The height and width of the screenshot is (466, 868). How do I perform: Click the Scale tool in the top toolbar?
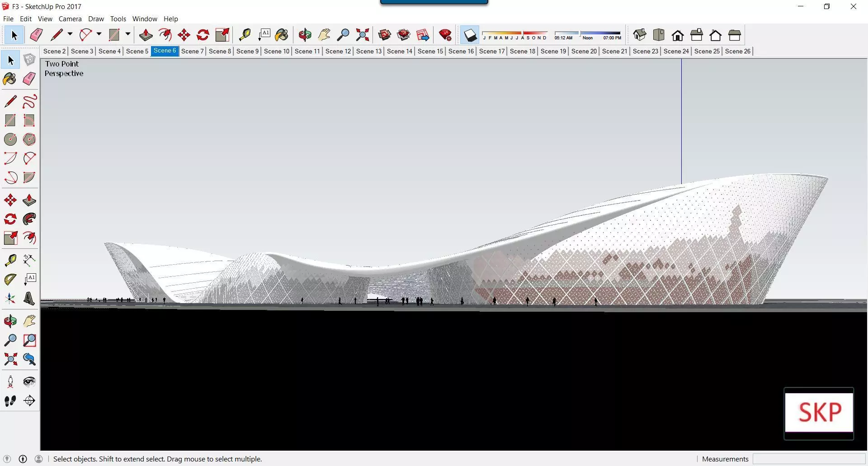(x=222, y=35)
